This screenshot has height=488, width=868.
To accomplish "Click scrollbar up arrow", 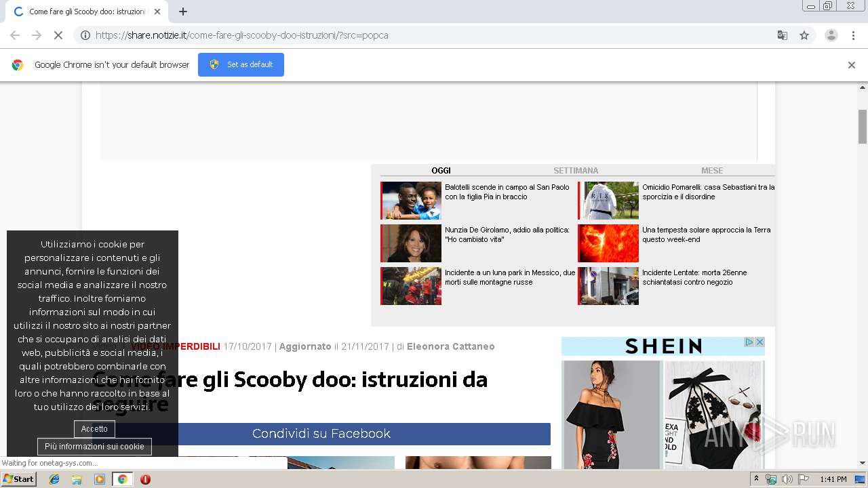I will [x=863, y=87].
